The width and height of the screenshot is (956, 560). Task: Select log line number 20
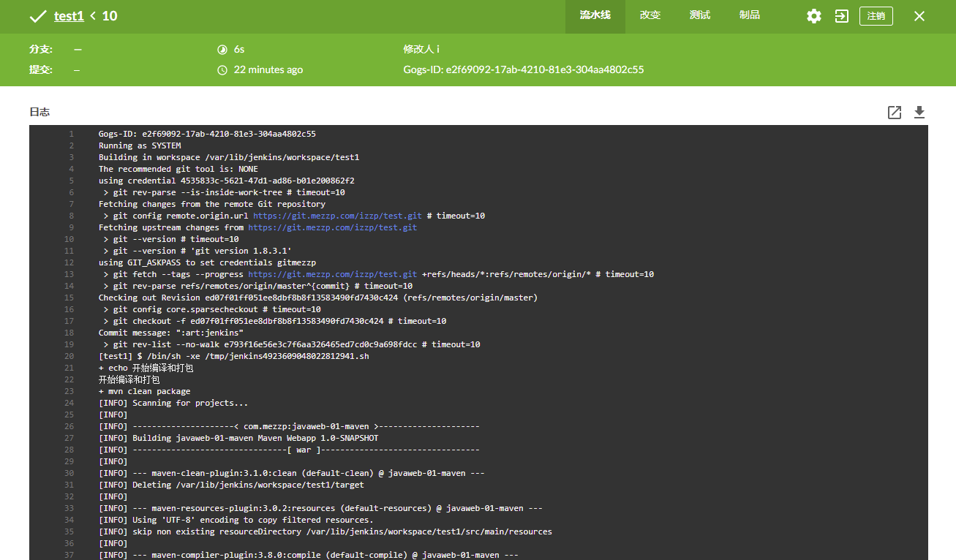[69, 356]
